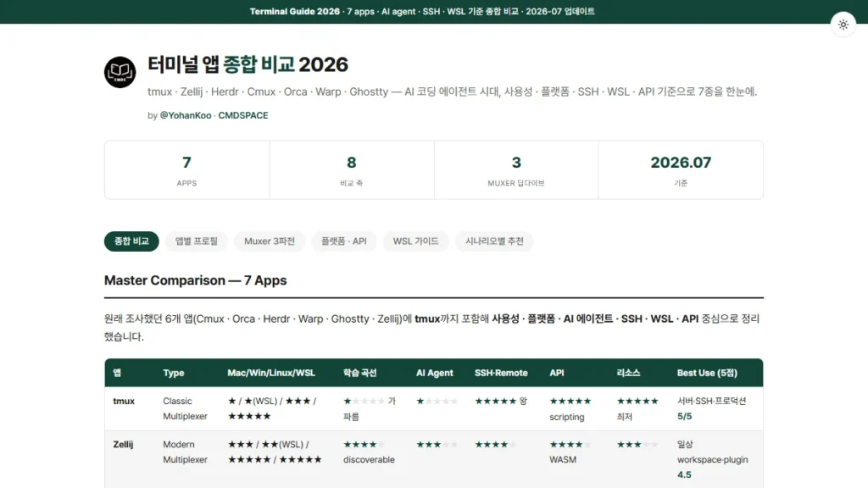Click the tmux 리소스 최저 cell
The image size is (868, 488).
pos(637,409)
